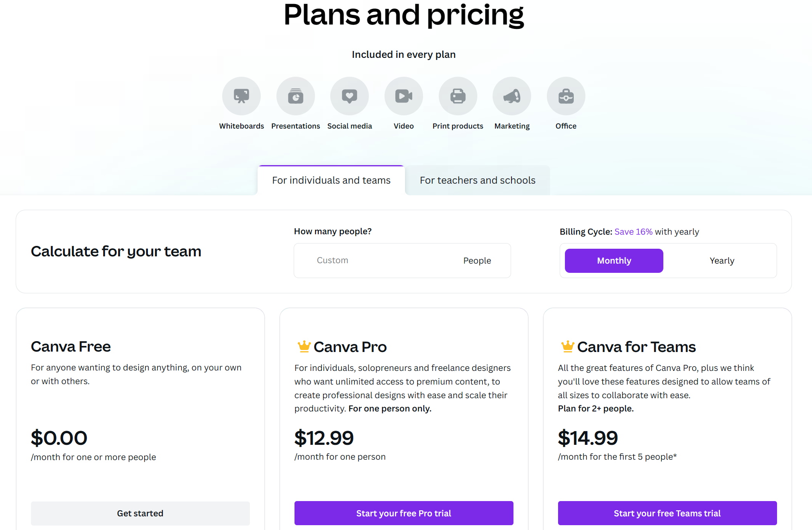The height and width of the screenshot is (530, 812).
Task: Select the Social media heart icon
Action: coord(350,96)
